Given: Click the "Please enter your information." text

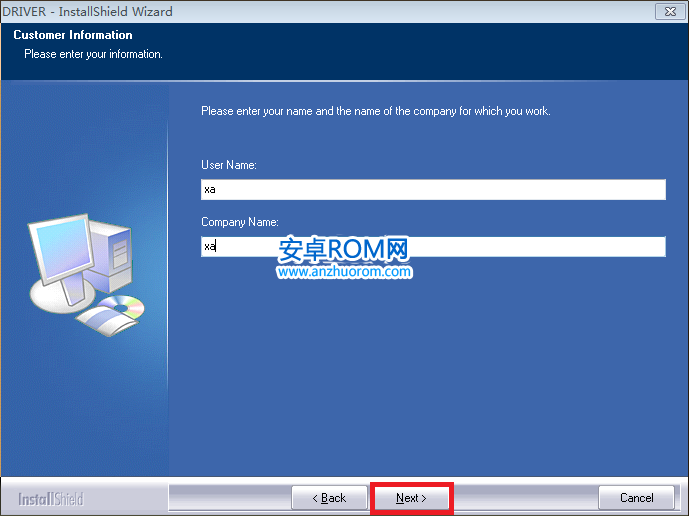Looking at the screenshot, I should coord(93,54).
